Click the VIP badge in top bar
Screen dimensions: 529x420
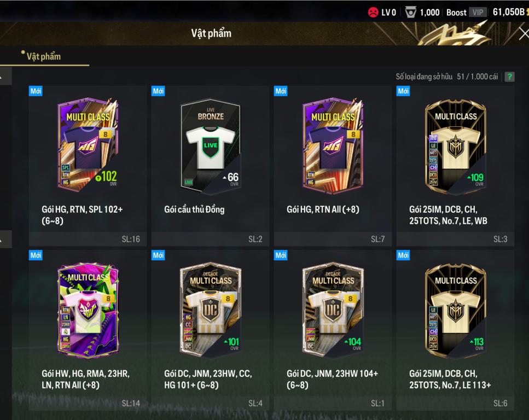tap(478, 13)
